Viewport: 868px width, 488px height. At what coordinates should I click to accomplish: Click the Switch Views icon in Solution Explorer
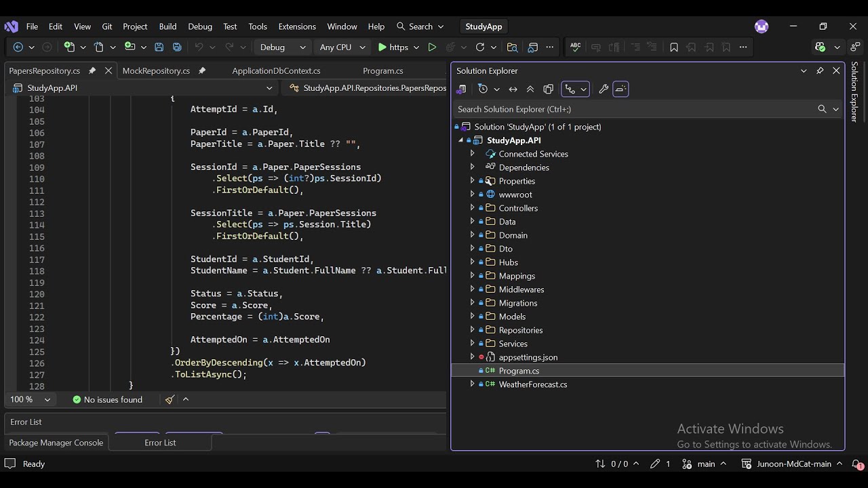pyautogui.click(x=462, y=89)
